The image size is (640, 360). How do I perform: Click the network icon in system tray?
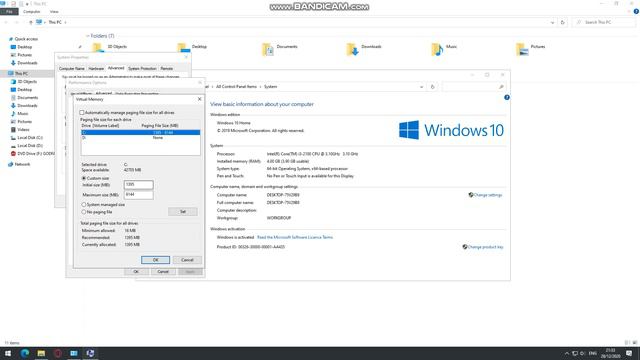tap(575, 353)
